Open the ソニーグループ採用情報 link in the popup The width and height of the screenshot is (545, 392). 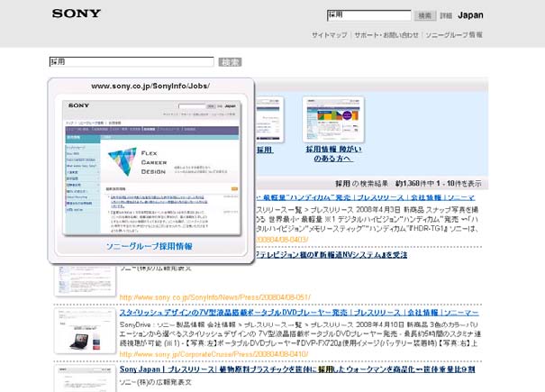click(x=150, y=246)
